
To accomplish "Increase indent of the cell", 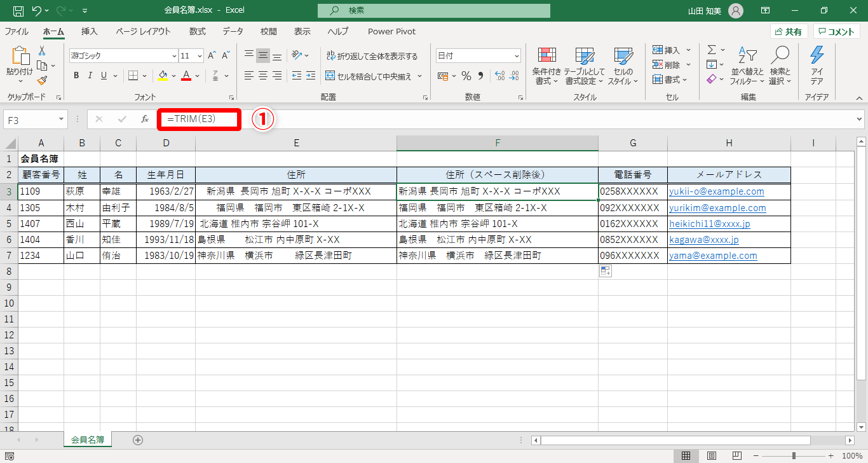I will [309, 76].
